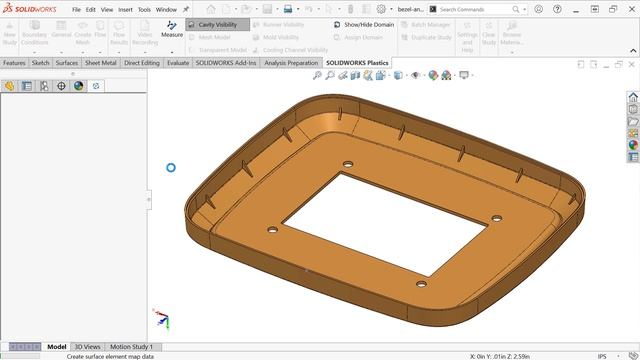
Task: Expand Measure dropdown arrow
Action: pyautogui.click(x=172, y=52)
